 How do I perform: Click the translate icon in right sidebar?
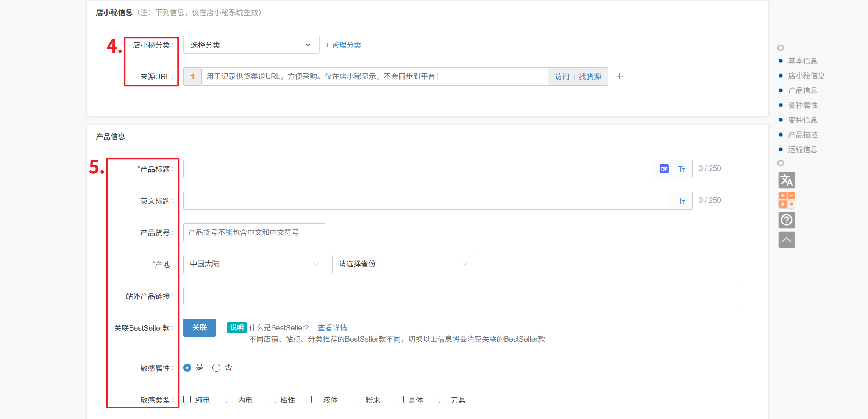786,181
